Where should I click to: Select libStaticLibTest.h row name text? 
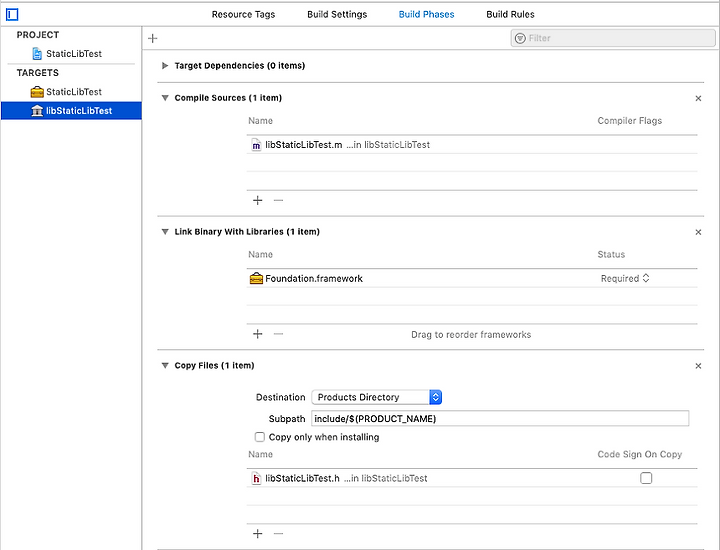pos(302,478)
